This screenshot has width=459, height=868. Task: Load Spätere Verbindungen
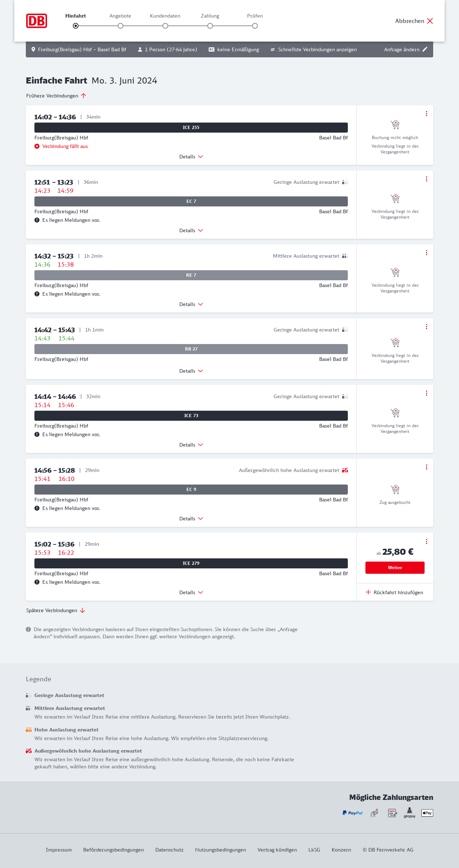point(56,610)
